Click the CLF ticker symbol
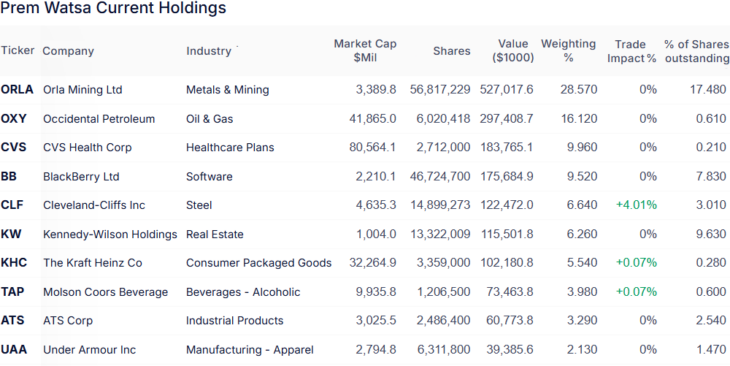This screenshot has height=366, width=730. click(x=12, y=205)
